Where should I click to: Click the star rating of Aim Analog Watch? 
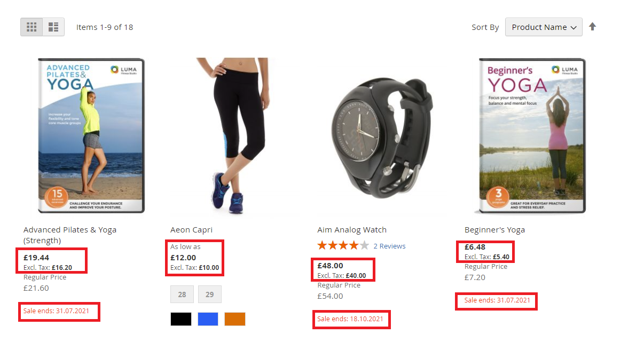point(343,246)
